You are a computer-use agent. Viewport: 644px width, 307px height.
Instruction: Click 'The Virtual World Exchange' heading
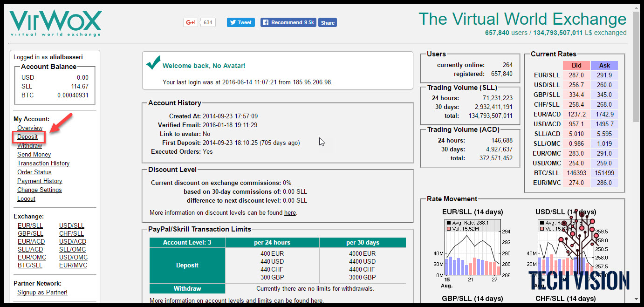pos(522,19)
